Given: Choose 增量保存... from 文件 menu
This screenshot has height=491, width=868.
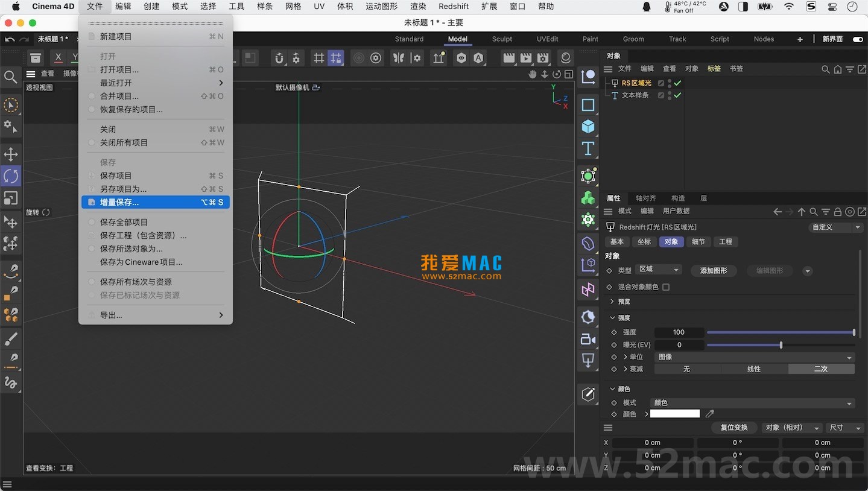Looking at the screenshot, I should coord(156,202).
